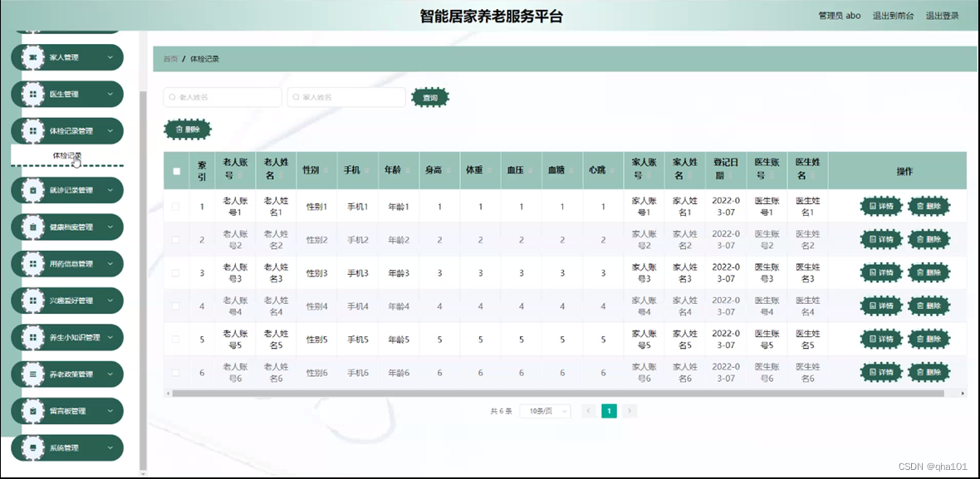Click sort arrows on 身高 column

pos(448,170)
